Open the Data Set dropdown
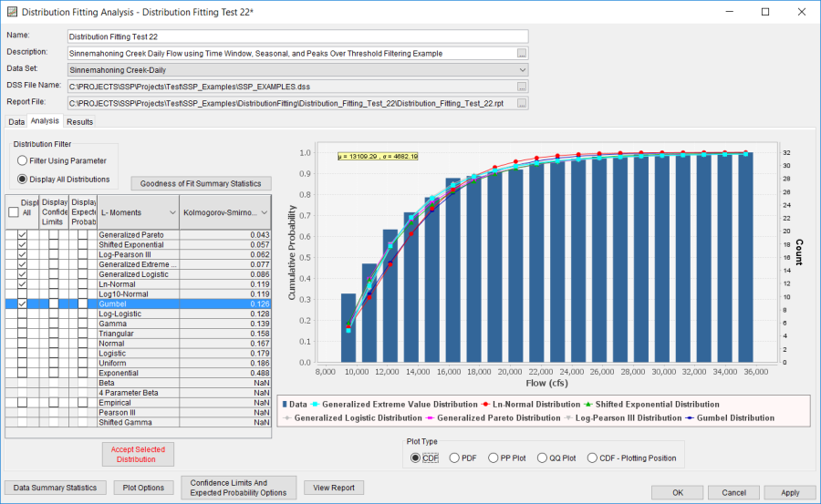The width and height of the screenshot is (821, 504). coord(522,70)
